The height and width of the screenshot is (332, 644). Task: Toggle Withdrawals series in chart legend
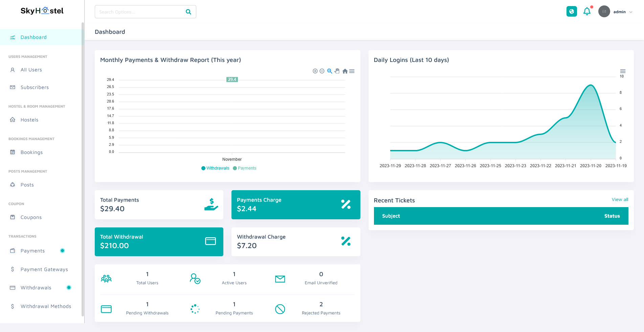(215, 168)
